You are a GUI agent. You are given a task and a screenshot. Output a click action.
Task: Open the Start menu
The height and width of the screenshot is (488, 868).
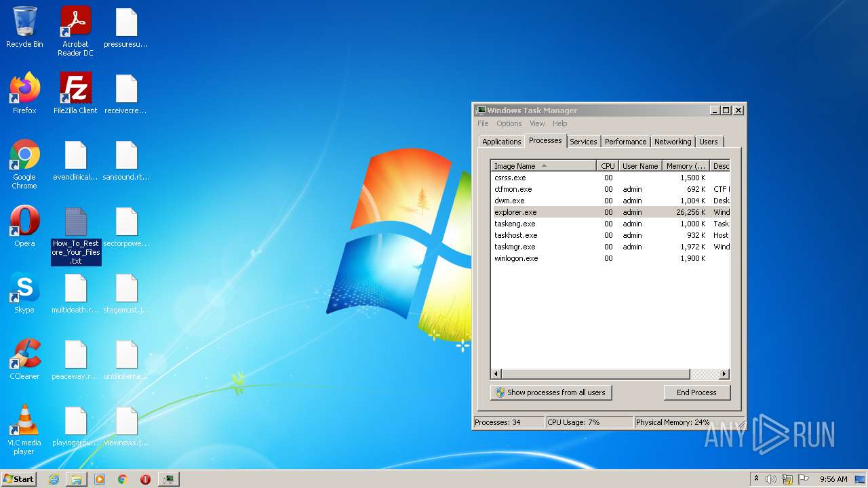click(x=18, y=479)
